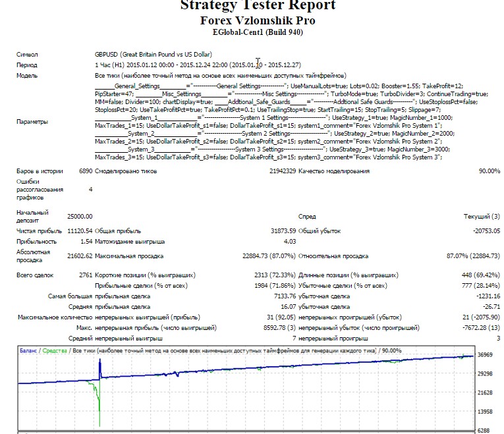Click the 'Средства' legend in chart

point(55,351)
